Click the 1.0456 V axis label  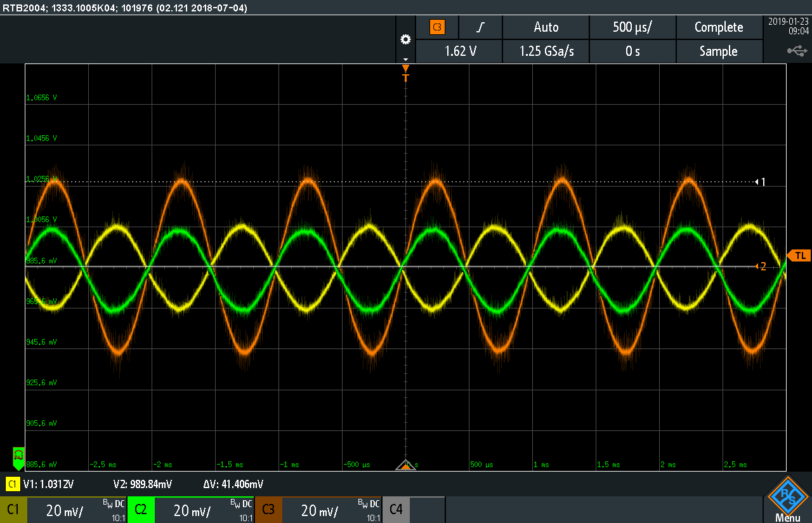coord(41,138)
